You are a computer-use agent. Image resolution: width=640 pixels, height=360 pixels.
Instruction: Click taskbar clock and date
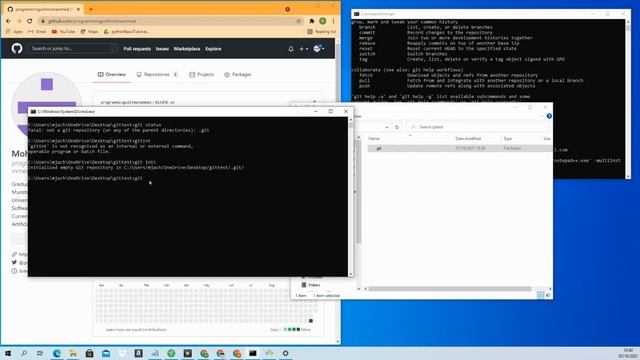pyautogui.click(x=628, y=353)
